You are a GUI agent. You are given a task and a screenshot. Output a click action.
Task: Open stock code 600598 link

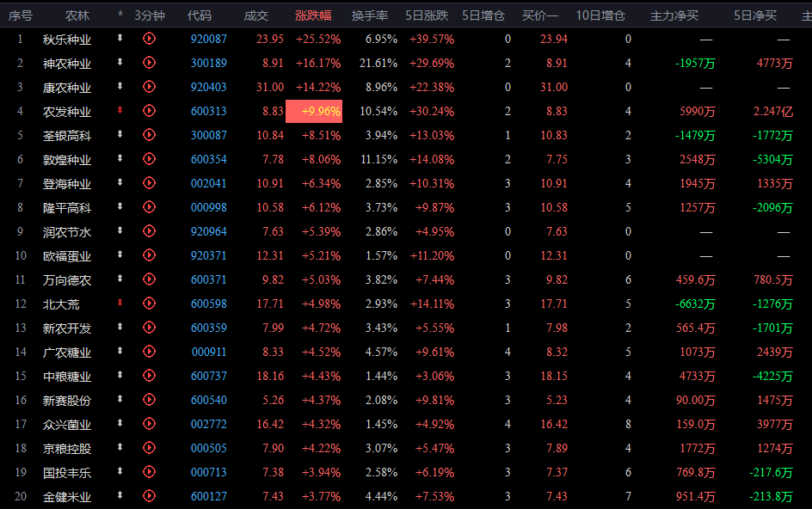click(209, 304)
